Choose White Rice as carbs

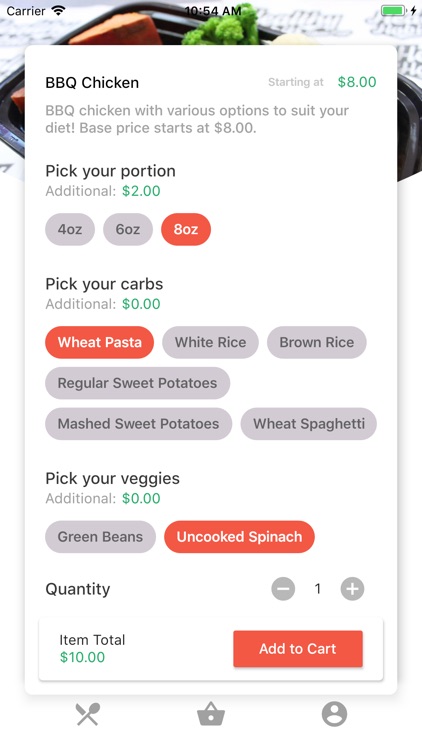(x=211, y=342)
